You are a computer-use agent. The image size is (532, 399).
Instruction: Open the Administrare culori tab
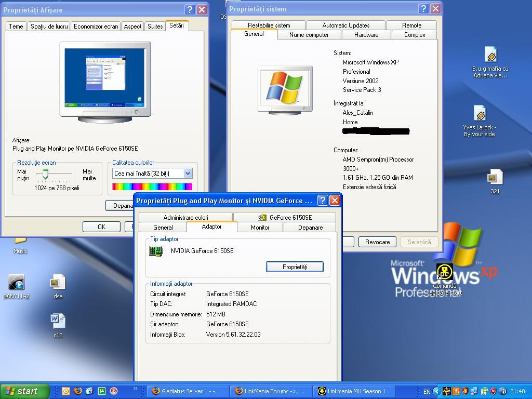pos(185,218)
